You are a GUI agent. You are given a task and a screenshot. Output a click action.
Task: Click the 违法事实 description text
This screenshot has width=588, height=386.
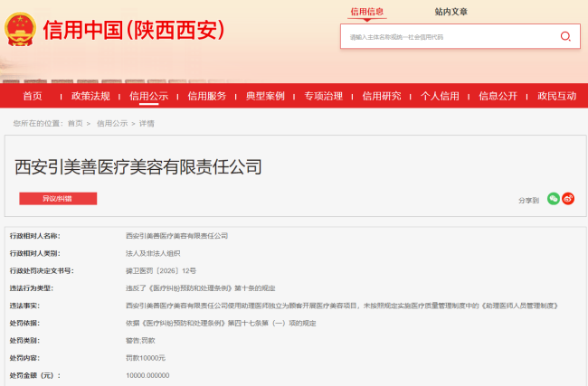point(342,306)
